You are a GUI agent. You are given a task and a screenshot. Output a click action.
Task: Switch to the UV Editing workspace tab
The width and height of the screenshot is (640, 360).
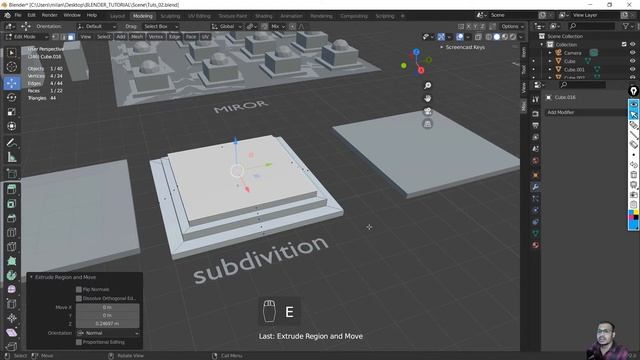pyautogui.click(x=199, y=16)
